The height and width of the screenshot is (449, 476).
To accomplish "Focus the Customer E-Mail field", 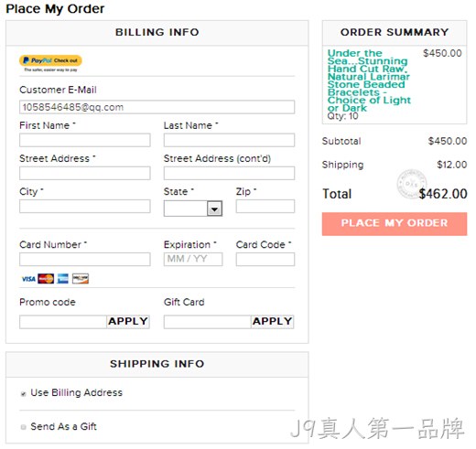I will [x=157, y=107].
